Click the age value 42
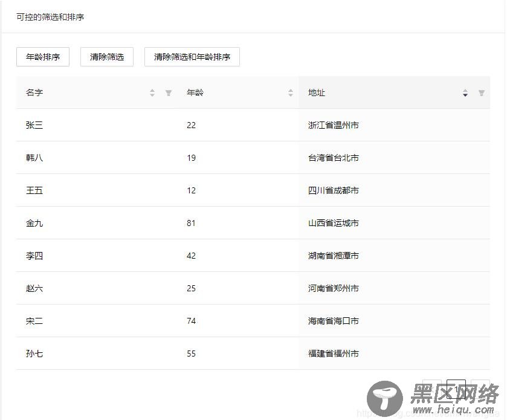This screenshot has width=507, height=420. click(191, 256)
